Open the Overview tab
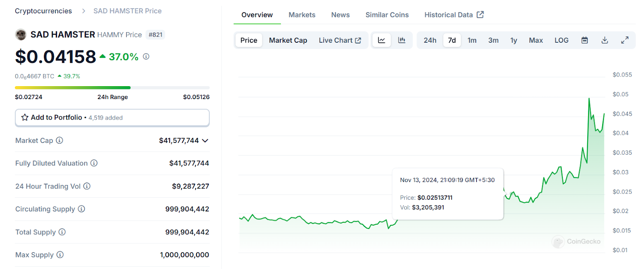Screen dimensions: 644x269 coord(257,15)
